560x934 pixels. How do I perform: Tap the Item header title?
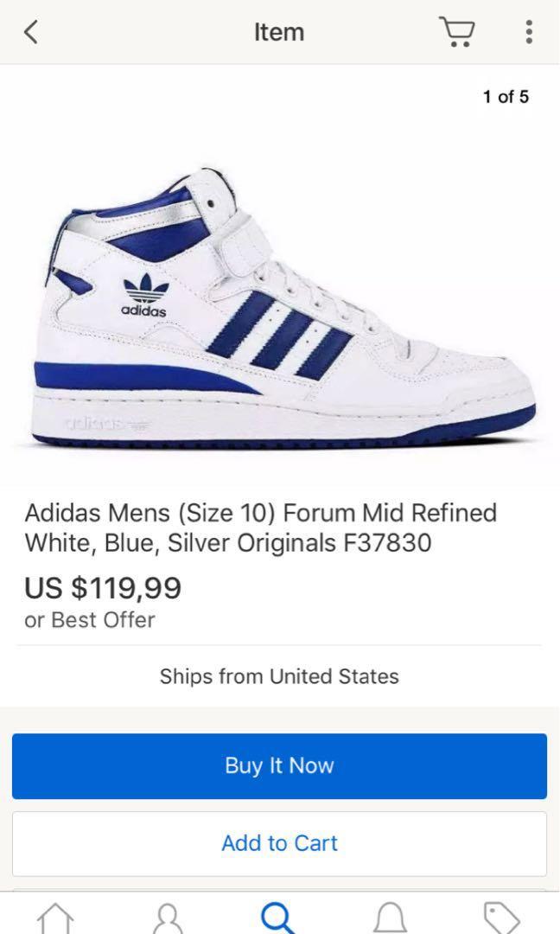[279, 32]
